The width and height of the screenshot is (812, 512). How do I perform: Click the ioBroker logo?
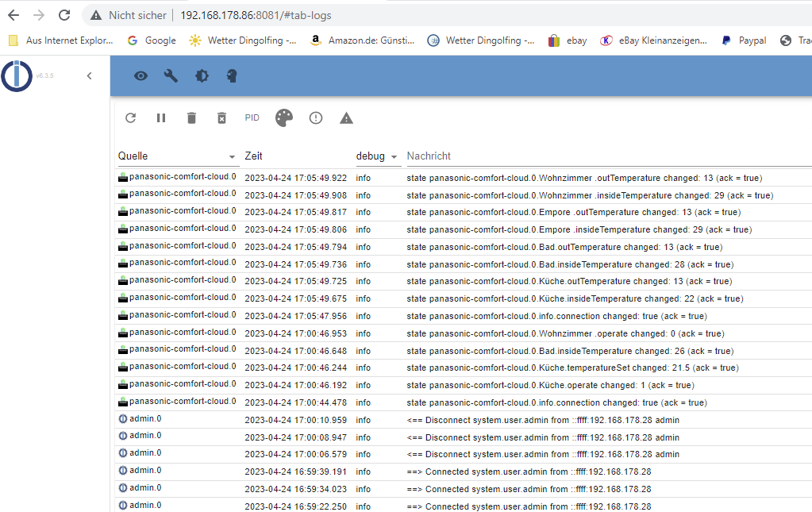point(17,76)
